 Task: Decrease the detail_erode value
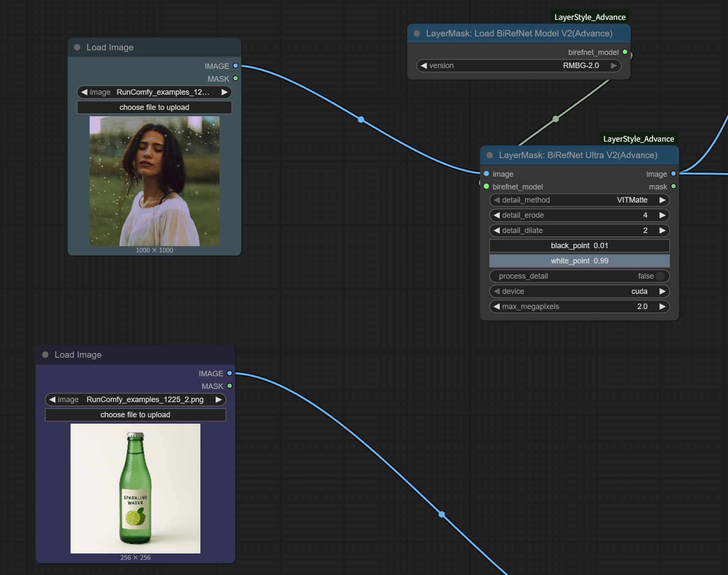(x=497, y=215)
